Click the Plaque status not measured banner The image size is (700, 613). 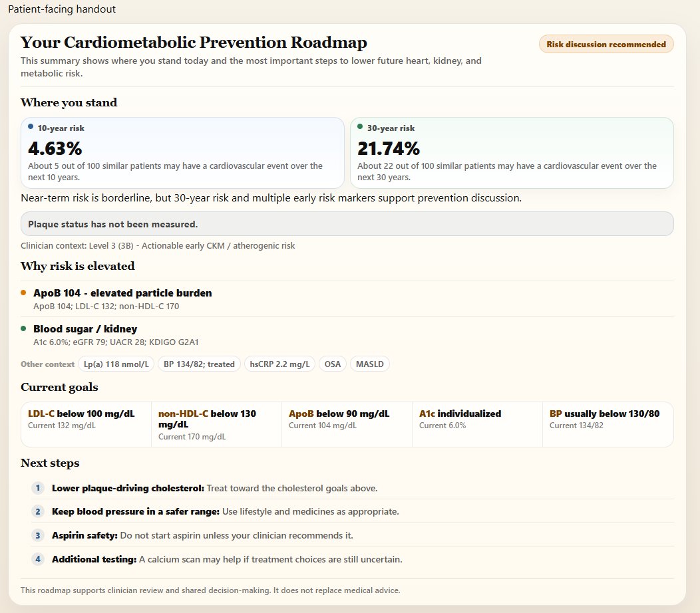[347, 224]
